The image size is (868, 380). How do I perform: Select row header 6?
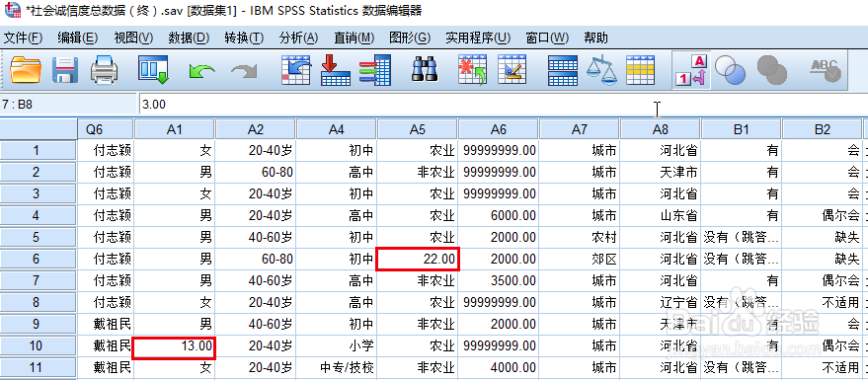pyautogui.click(x=39, y=259)
